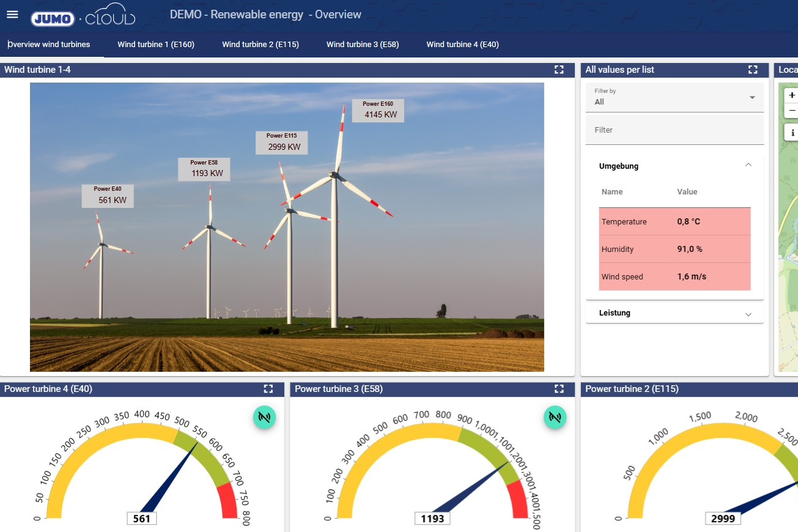Click the map zoom in plus button
Image resolution: width=798 pixels, height=532 pixels.
point(792,95)
